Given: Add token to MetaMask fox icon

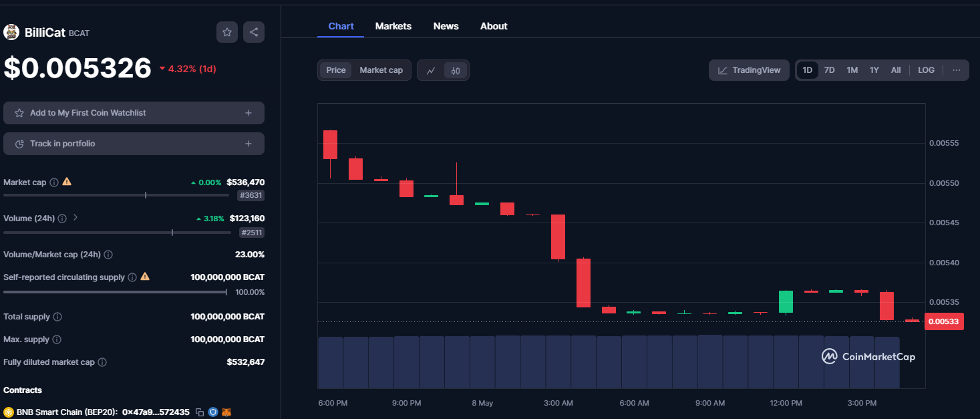Looking at the screenshot, I should [226, 412].
